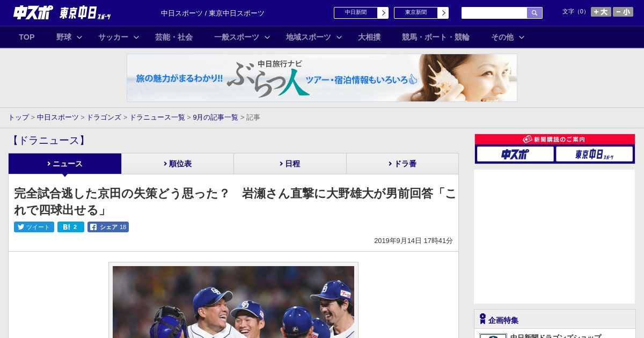Open TOP in navigation bar
Screen dimensions: 644x338
click(x=27, y=37)
